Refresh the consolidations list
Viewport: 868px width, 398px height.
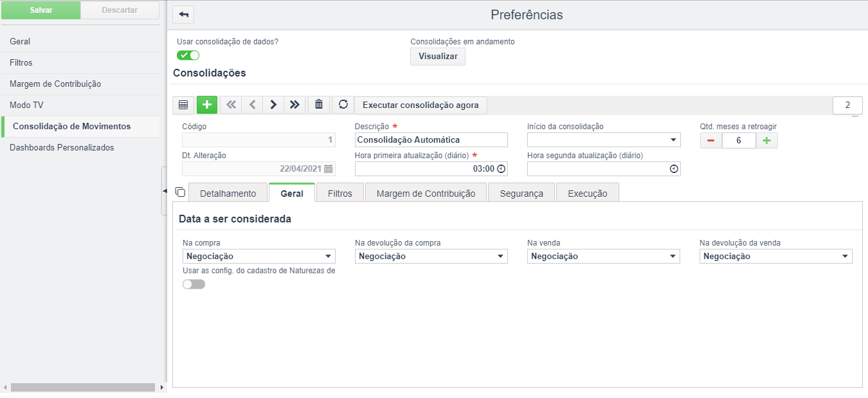tap(343, 105)
